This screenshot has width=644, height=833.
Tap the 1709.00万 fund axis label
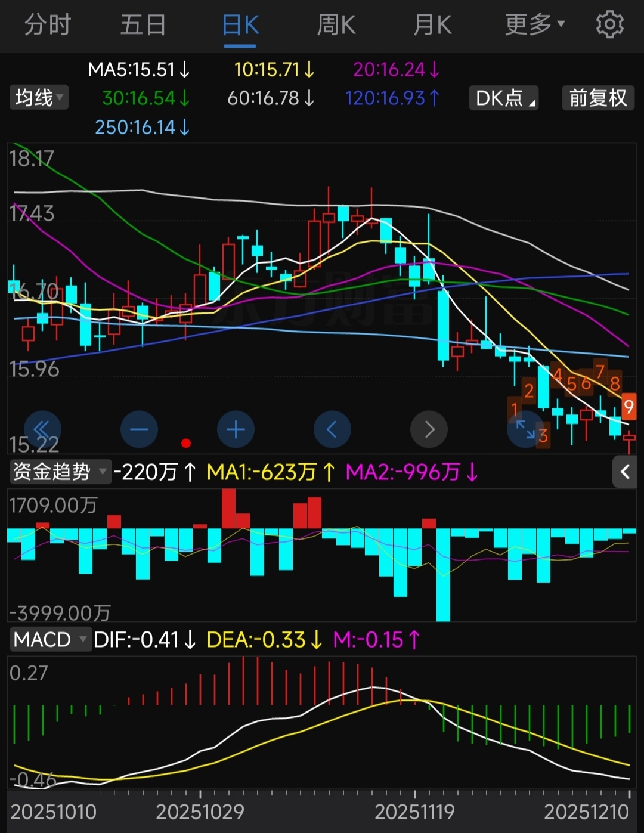coord(53,506)
